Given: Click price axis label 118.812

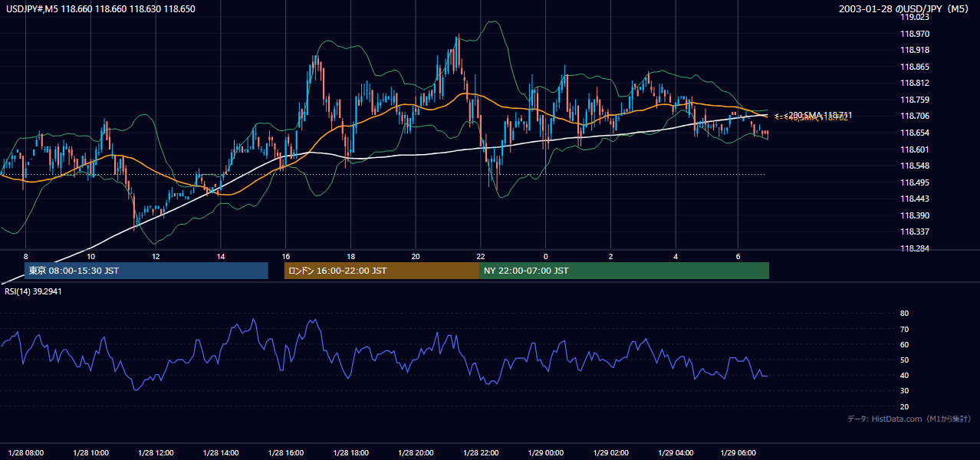Looking at the screenshot, I should 915,83.
